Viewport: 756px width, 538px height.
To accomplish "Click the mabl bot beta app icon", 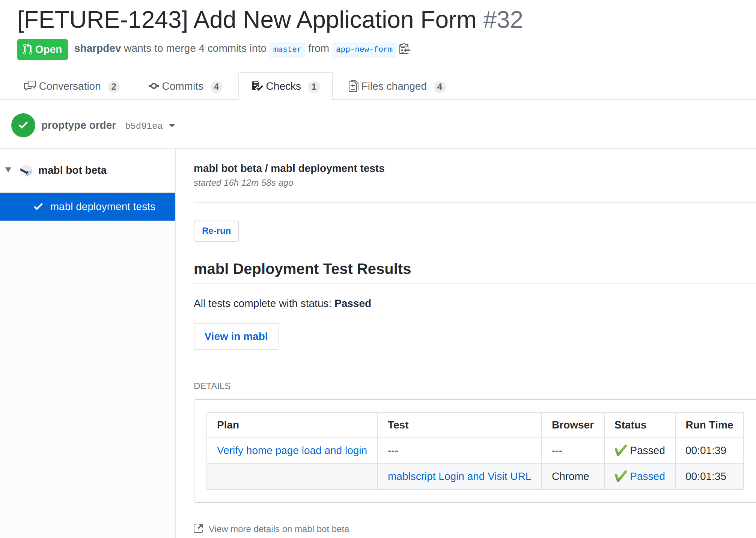I will pyautogui.click(x=26, y=170).
